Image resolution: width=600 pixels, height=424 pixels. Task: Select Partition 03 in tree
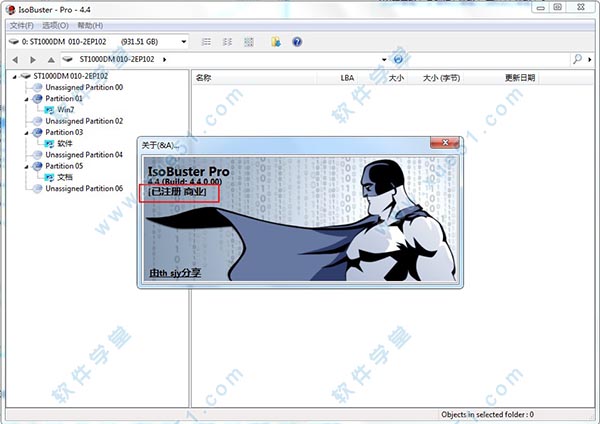pos(64,132)
